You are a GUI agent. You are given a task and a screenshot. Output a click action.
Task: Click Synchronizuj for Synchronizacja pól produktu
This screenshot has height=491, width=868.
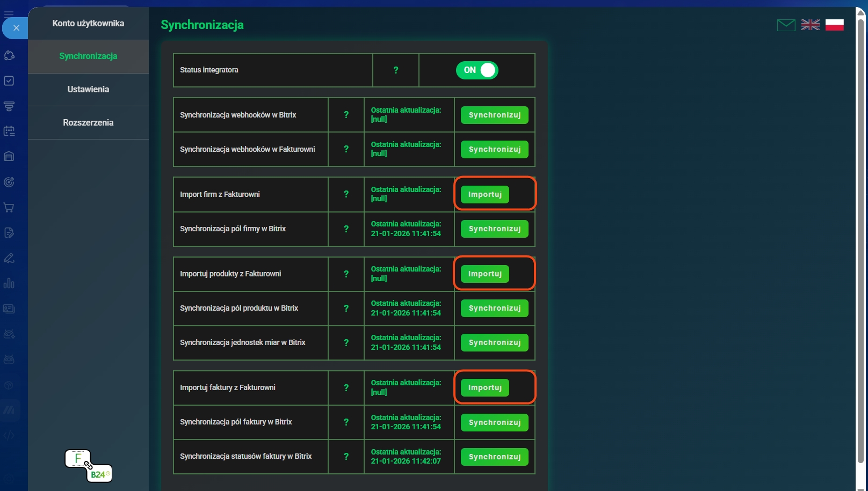pyautogui.click(x=495, y=308)
